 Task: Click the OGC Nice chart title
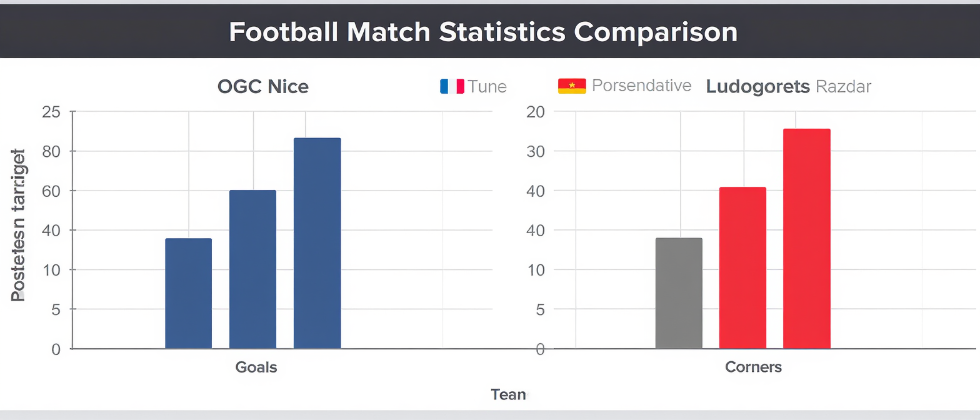262,86
